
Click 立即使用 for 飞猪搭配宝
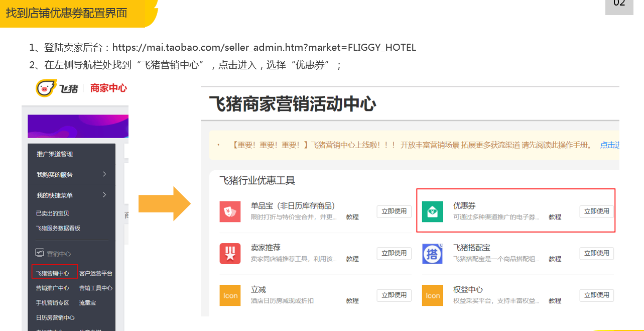(x=597, y=253)
